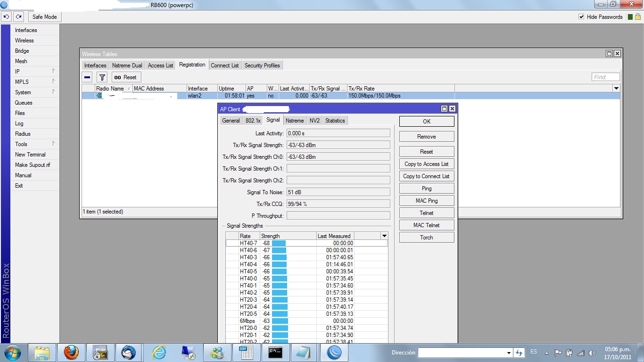Launch Firefox from the taskbar
Viewport: 644px width, 362px height.
click(71, 353)
